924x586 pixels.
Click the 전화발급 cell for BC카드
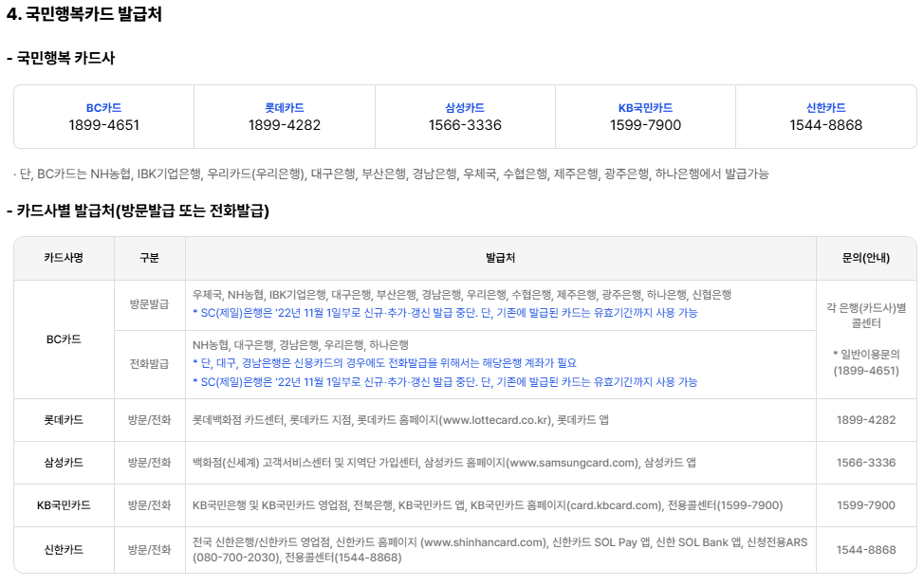(x=151, y=364)
